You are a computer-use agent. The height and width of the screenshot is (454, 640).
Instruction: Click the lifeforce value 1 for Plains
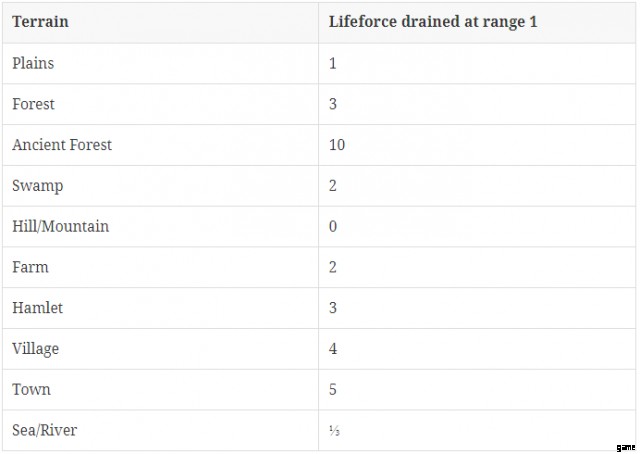[333, 63]
